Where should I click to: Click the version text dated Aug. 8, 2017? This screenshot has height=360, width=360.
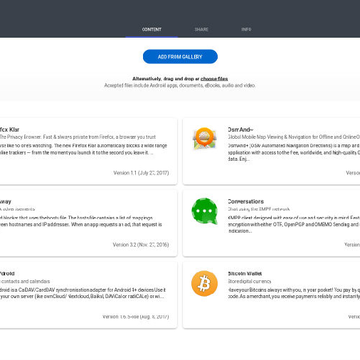tap(136, 317)
